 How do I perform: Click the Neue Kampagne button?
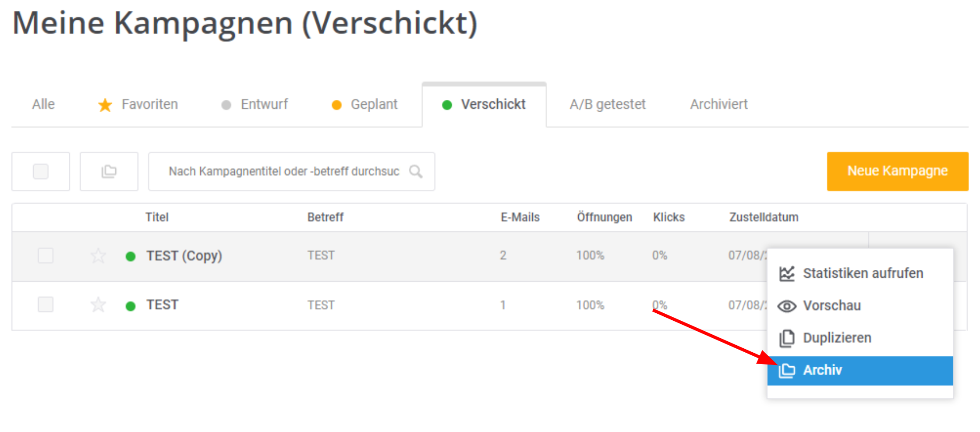897,171
